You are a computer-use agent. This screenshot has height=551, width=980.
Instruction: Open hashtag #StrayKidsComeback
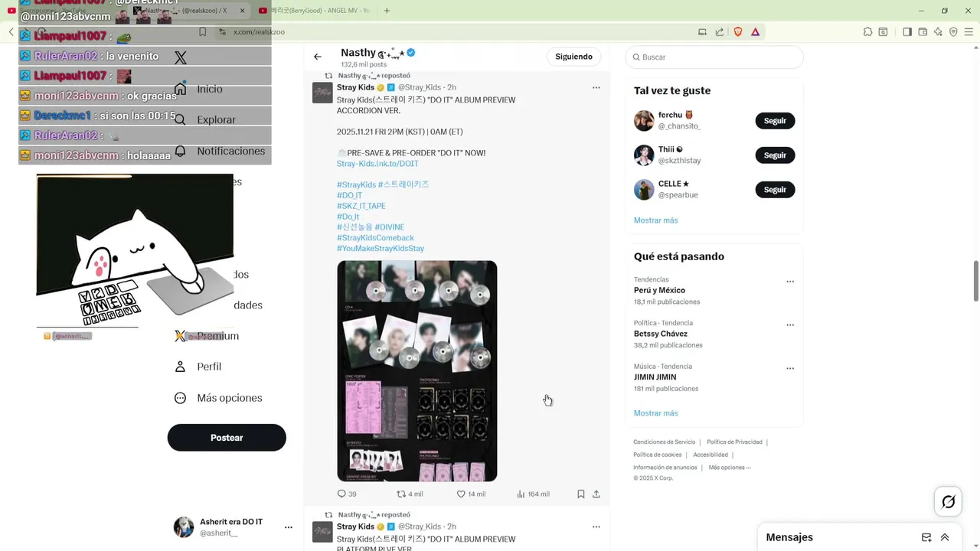click(375, 238)
